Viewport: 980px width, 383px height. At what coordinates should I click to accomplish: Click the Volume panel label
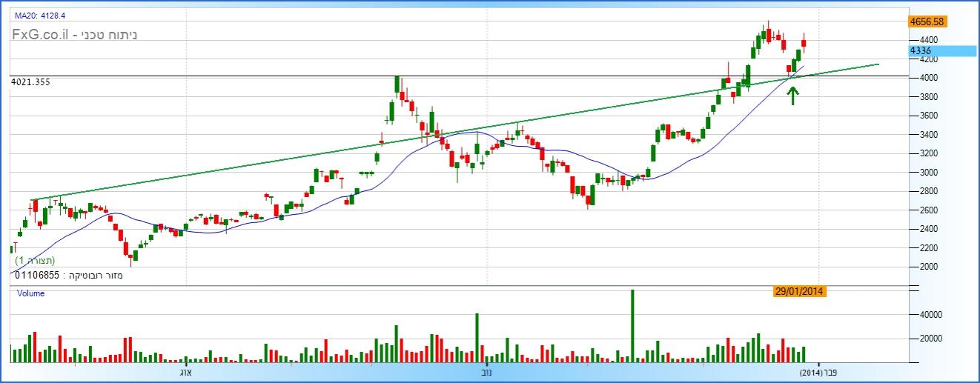(30, 293)
